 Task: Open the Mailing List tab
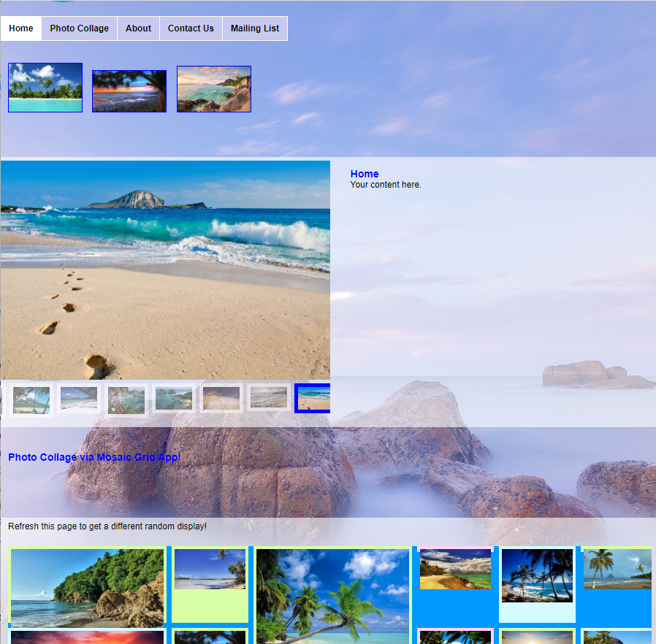(x=255, y=28)
